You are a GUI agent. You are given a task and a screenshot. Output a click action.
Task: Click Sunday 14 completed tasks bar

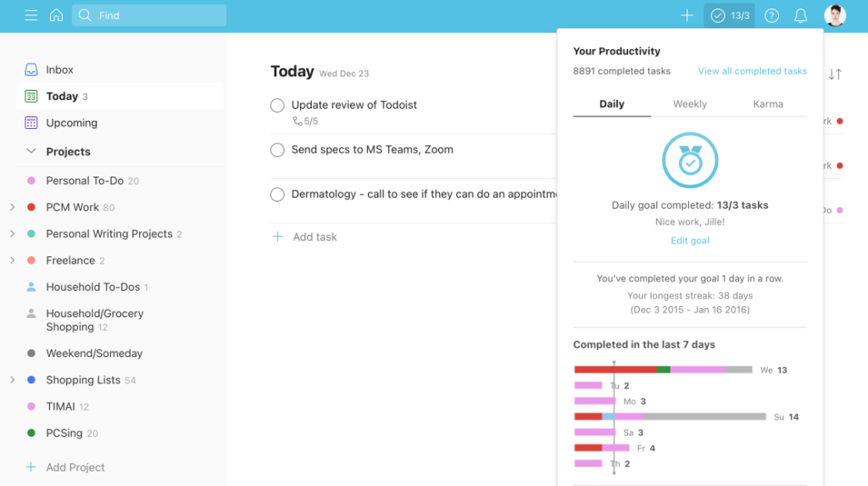click(x=670, y=416)
